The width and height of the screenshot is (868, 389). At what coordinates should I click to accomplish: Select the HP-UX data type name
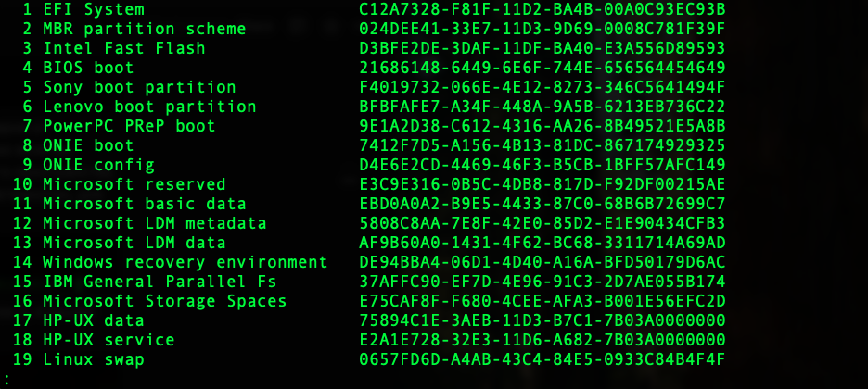pyautogui.click(x=94, y=320)
